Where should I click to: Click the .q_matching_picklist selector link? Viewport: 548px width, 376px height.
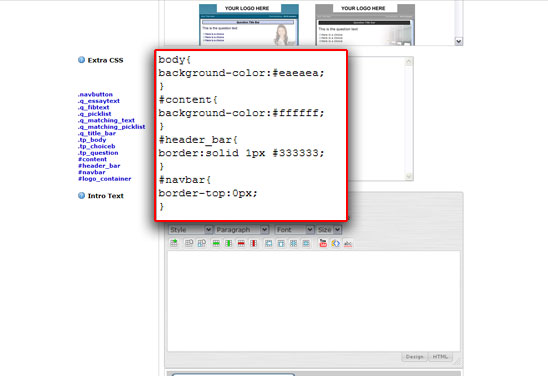point(111,127)
